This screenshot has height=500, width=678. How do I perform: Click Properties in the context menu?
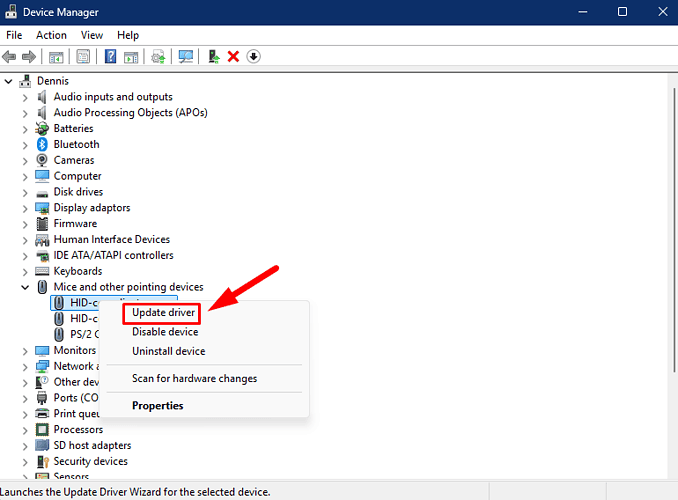tap(158, 406)
